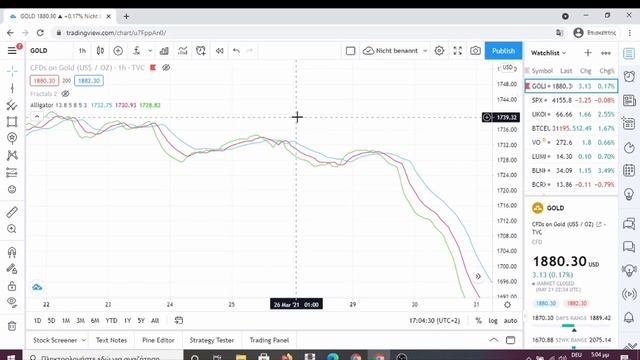Add a symbol to the watchlist

click(x=588, y=53)
